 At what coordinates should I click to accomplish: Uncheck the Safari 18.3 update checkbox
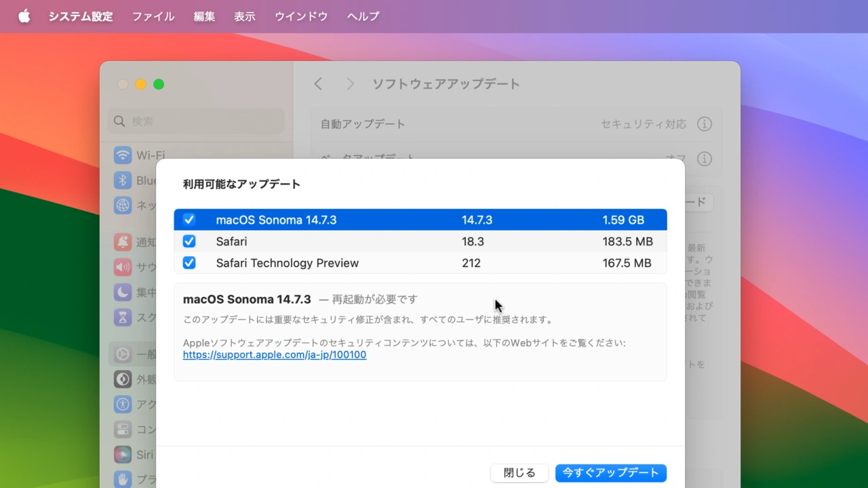[189, 241]
